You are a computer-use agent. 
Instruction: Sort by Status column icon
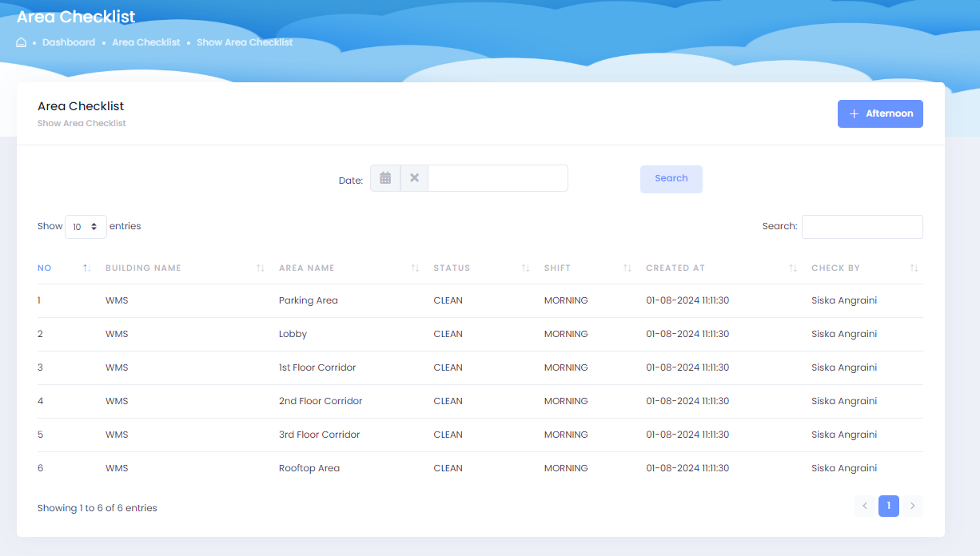525,268
